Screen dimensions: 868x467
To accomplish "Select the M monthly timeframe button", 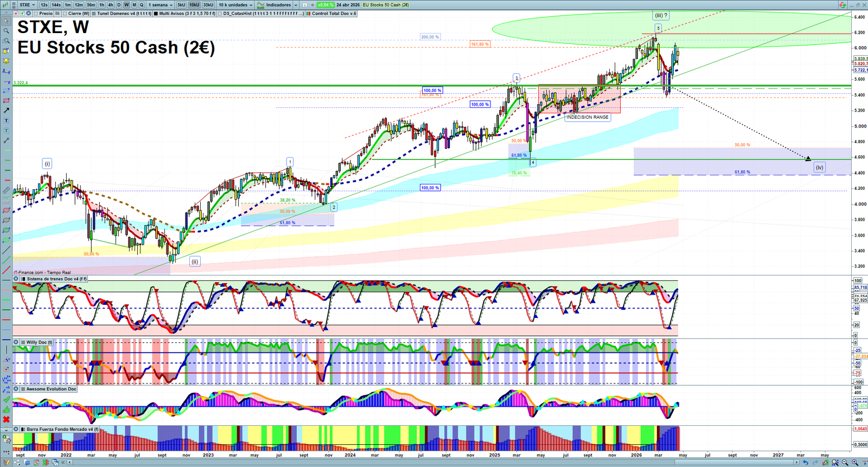I will pos(134,5).
